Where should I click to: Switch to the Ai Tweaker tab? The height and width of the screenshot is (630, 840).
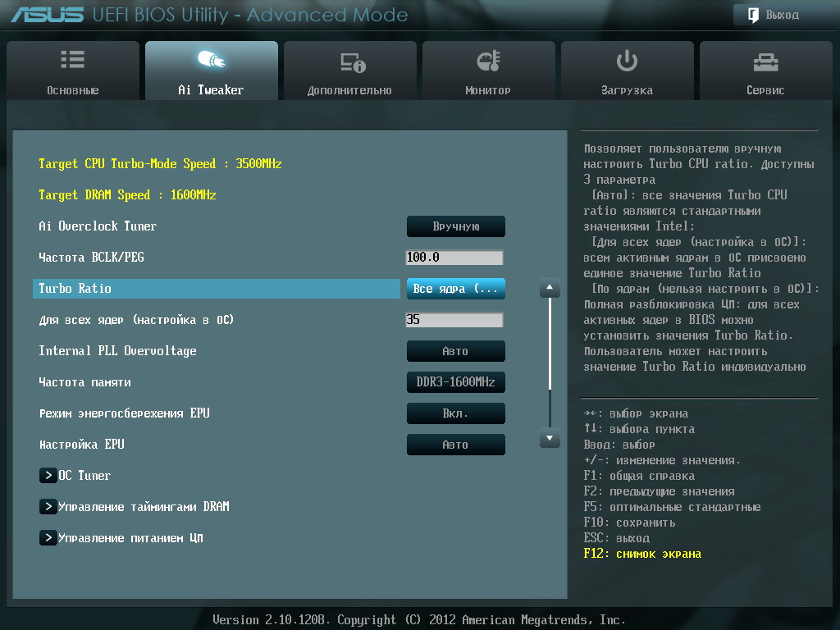point(212,71)
